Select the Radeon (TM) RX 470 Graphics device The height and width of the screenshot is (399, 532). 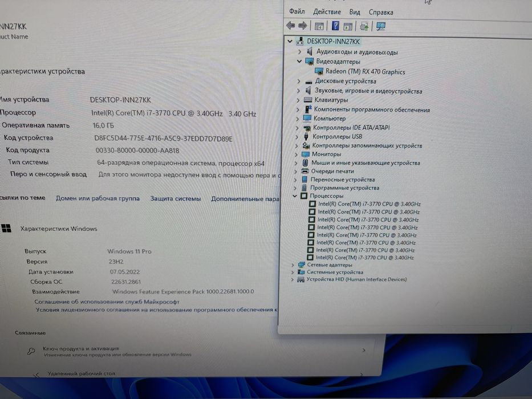coord(365,72)
